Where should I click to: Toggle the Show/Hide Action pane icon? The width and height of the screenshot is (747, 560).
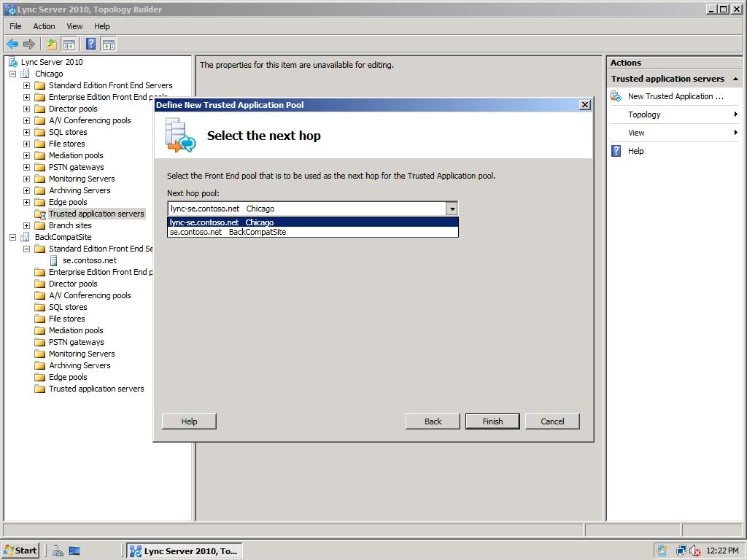point(108,44)
